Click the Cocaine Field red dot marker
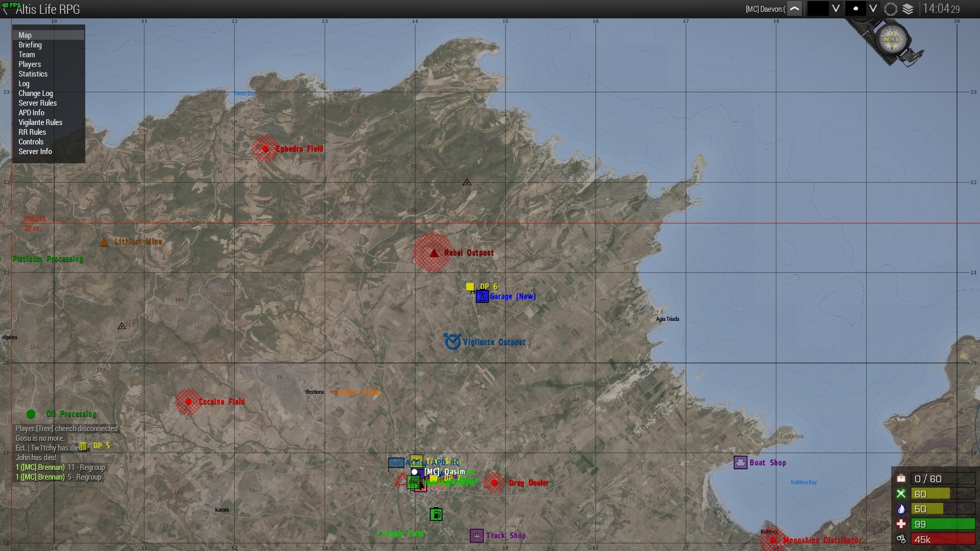Viewport: 980px width, 551px height. click(x=188, y=402)
